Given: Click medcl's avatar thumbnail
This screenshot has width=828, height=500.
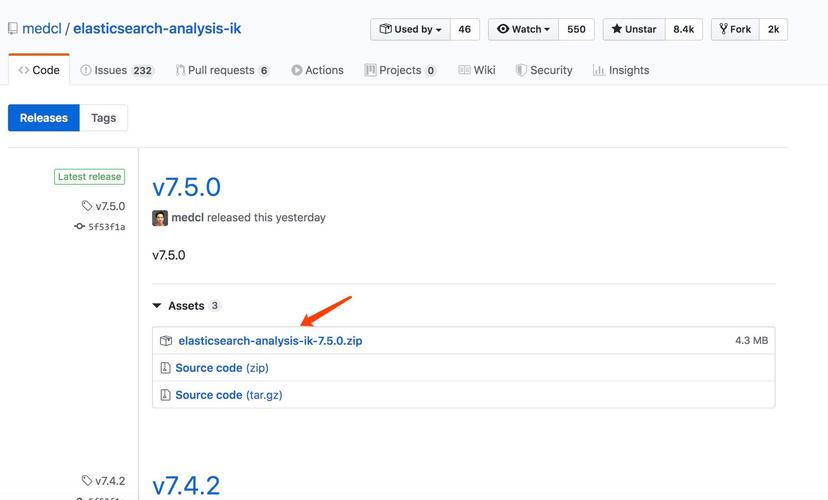Looking at the screenshot, I should (160, 218).
